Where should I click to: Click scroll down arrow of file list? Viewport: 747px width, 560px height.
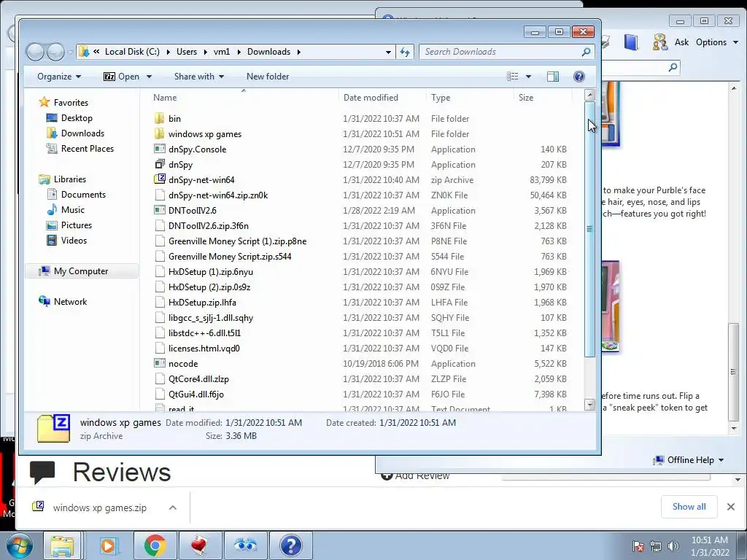(589, 405)
